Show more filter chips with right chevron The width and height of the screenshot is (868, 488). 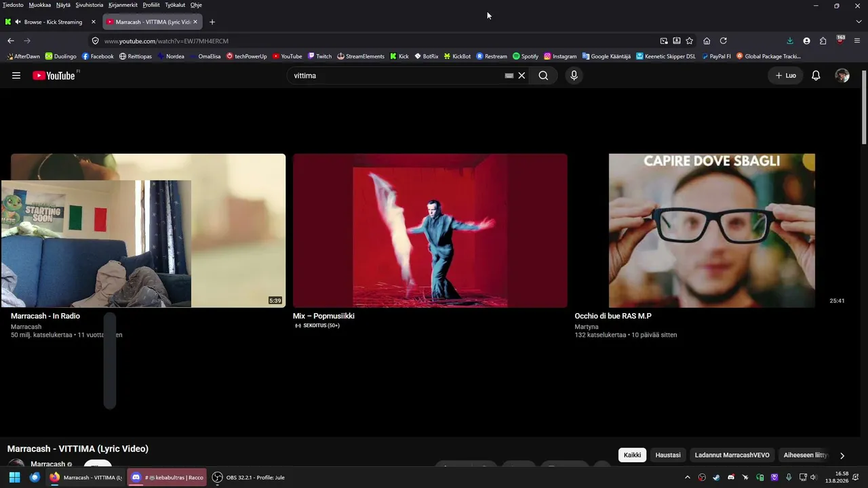click(842, 455)
